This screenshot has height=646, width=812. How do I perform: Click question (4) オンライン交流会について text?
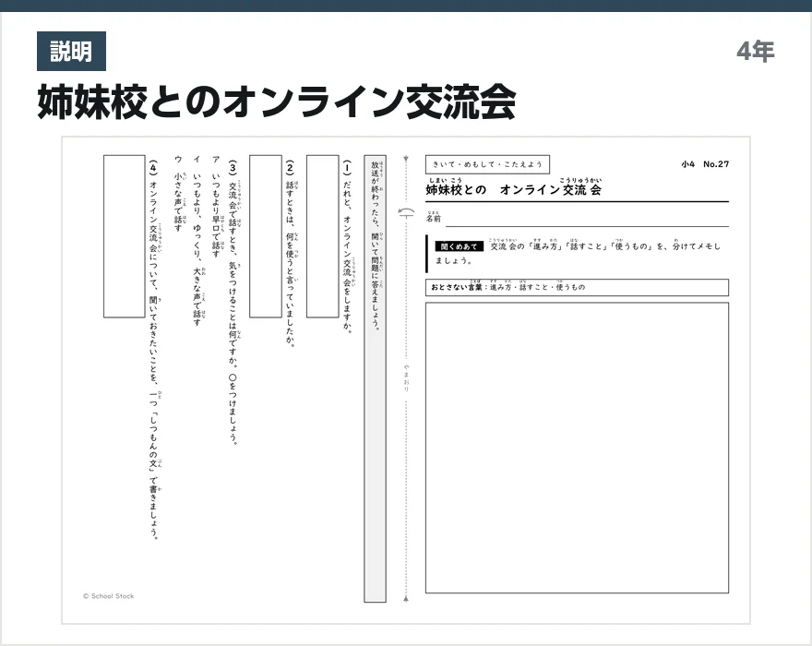[154, 350]
